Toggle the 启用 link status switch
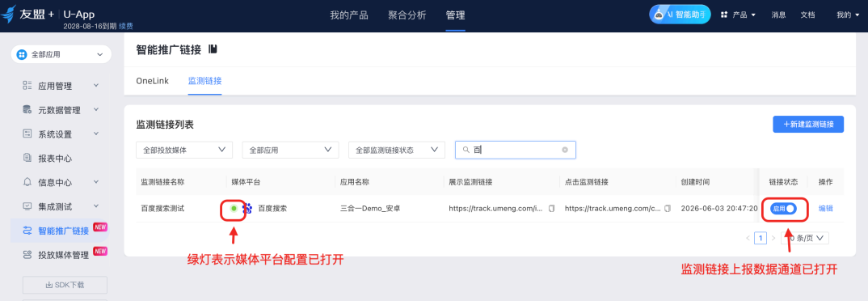 [783, 209]
